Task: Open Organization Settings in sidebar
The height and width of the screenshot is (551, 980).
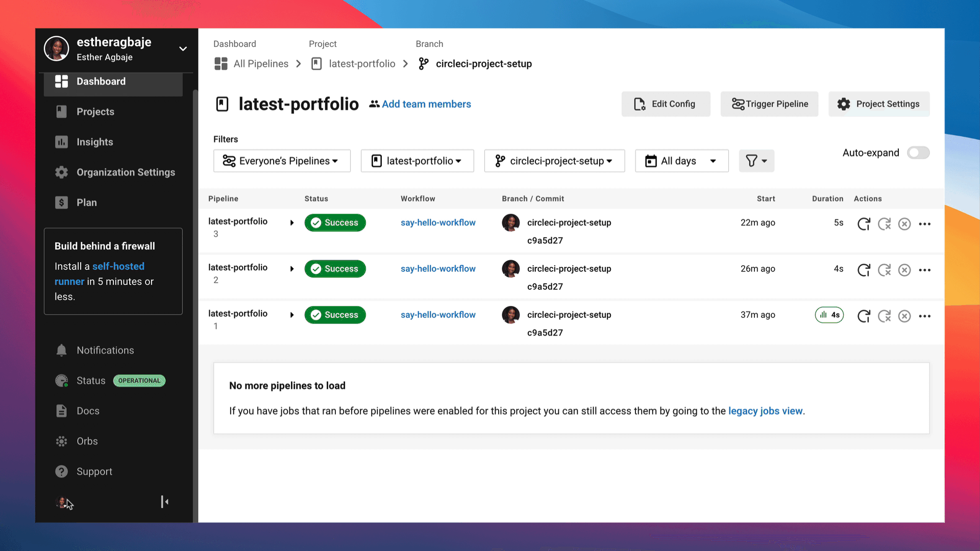Action: coord(113,172)
